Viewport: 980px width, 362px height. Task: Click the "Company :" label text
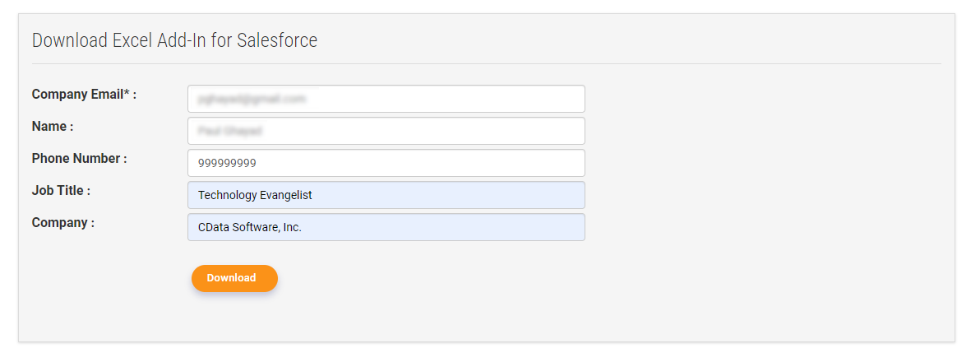(62, 223)
